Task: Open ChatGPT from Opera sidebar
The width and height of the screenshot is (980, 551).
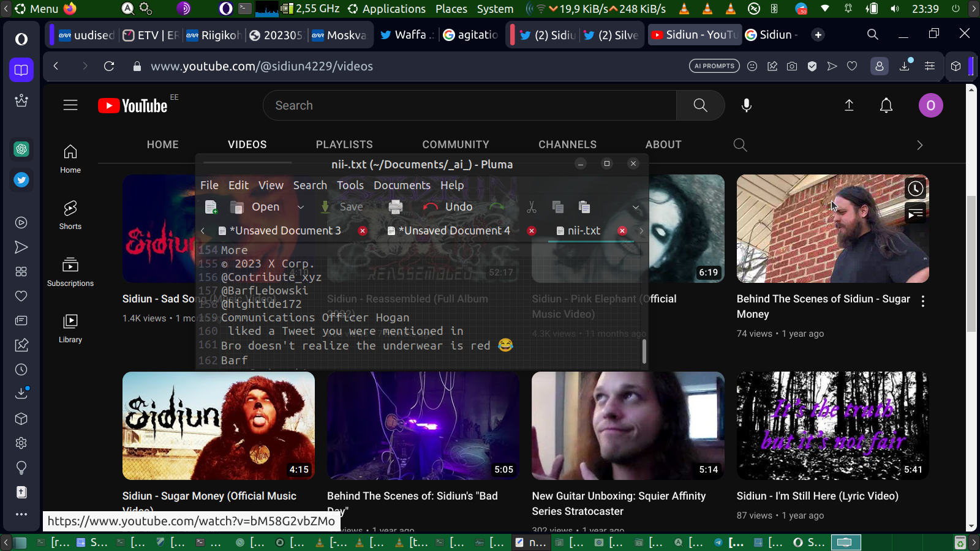Action: click(21, 149)
